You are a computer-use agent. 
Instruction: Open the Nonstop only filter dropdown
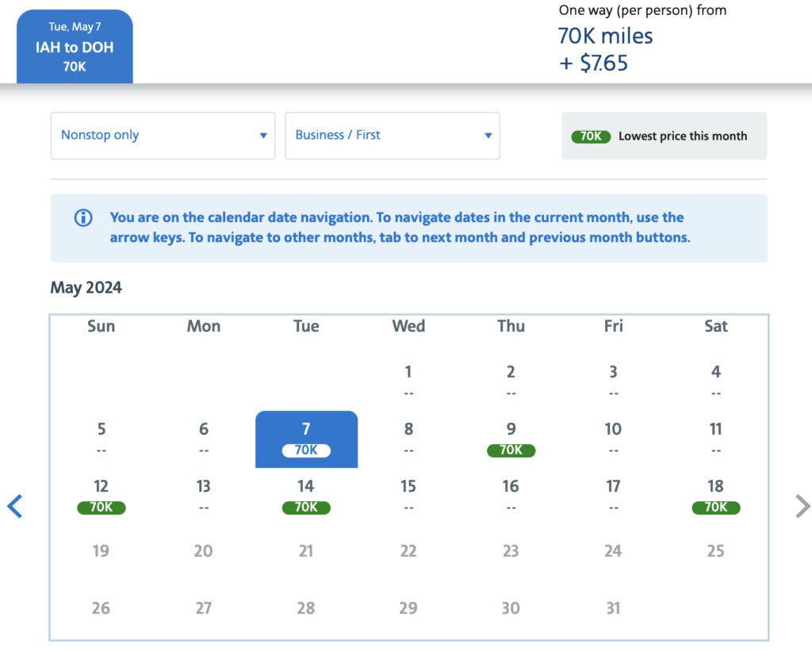point(162,136)
